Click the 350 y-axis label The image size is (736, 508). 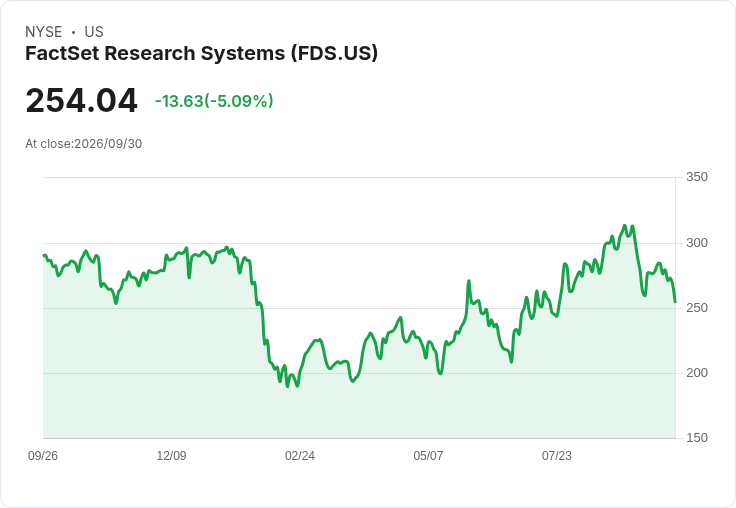tap(697, 177)
